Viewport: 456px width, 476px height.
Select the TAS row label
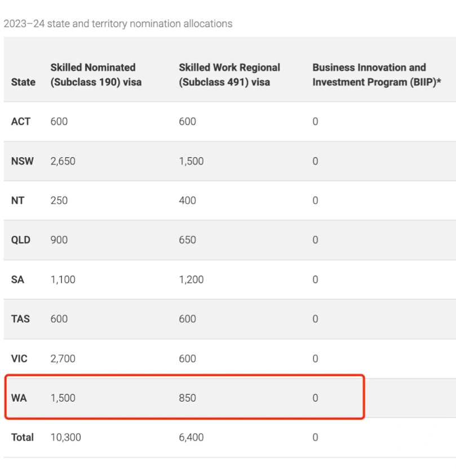(x=20, y=319)
